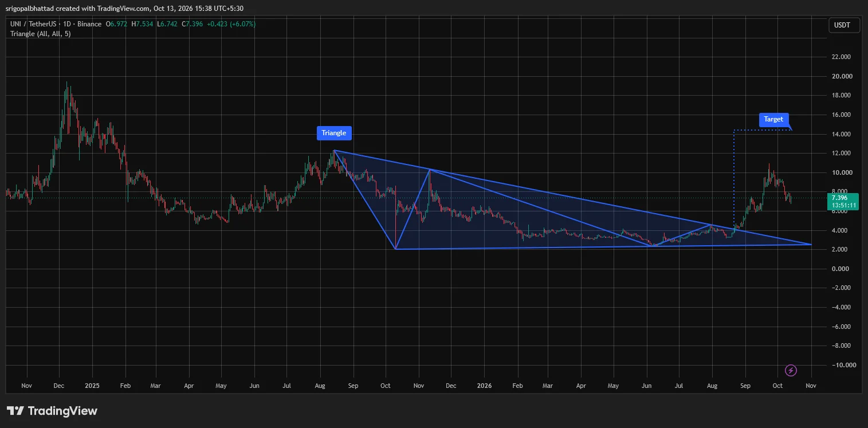Click the closing price value C7.396
This screenshot has height=428, width=868.
(191, 24)
